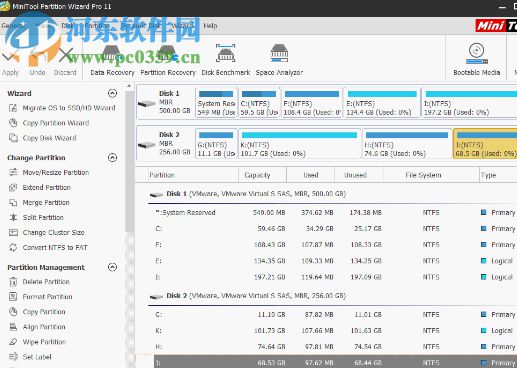517x368 pixels.
Task: Select F:(NTFS) block in disk map
Action: pos(312,103)
